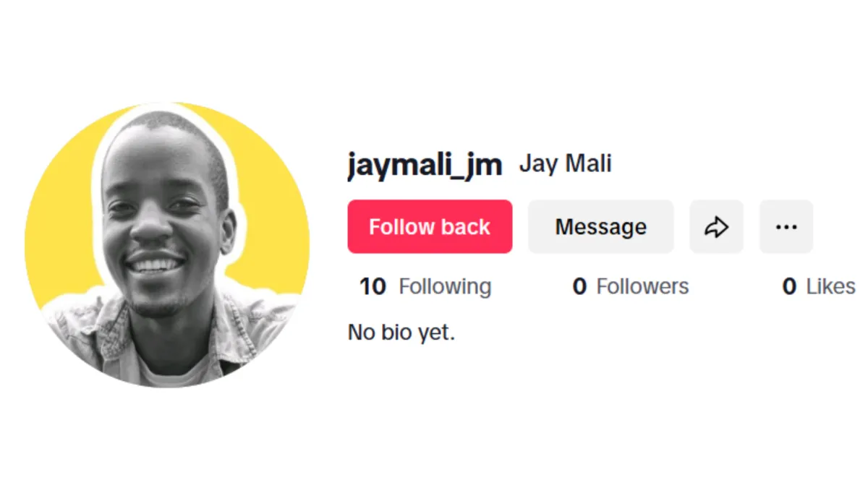
Task: Follow back Jay Mali
Action: (430, 227)
